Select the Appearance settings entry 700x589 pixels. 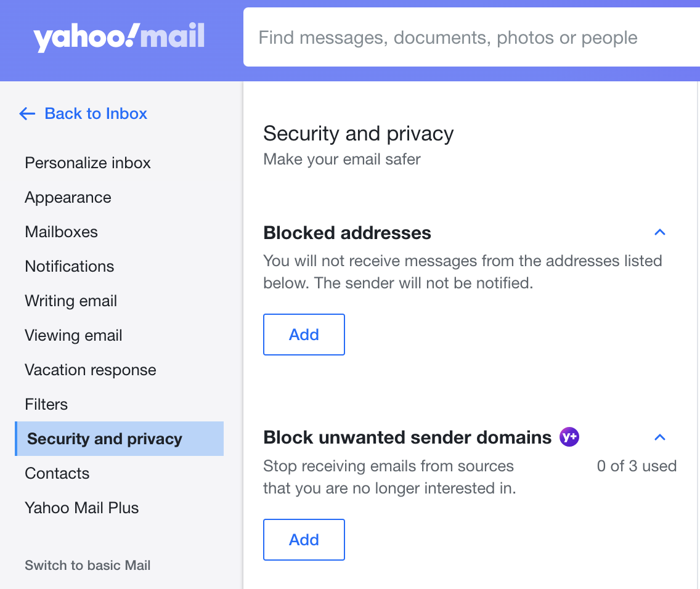coord(68,197)
